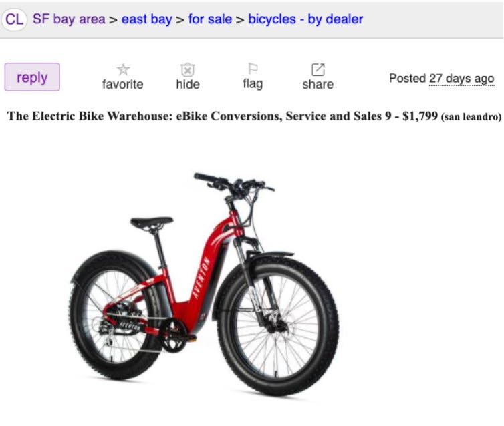Select the favorite text label

click(x=123, y=84)
